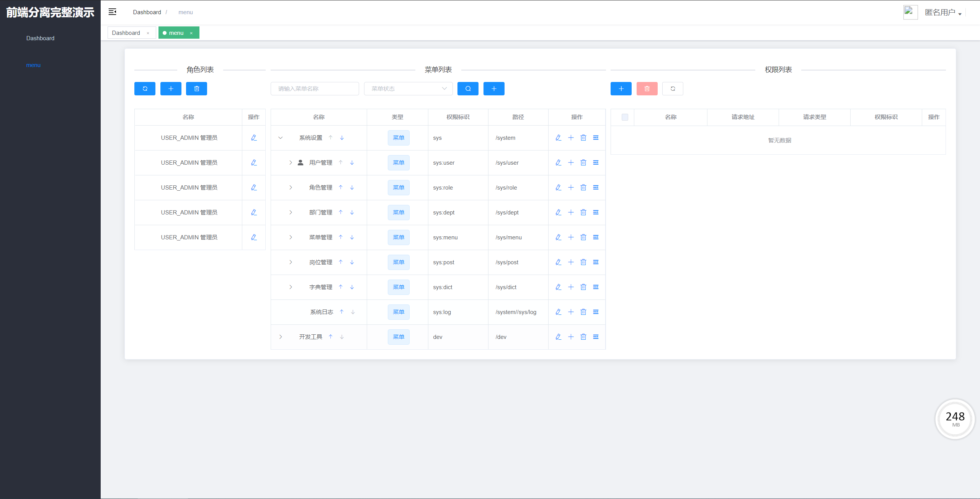Select Dashboard in the left sidebar
The width and height of the screenshot is (980, 499).
40,38
